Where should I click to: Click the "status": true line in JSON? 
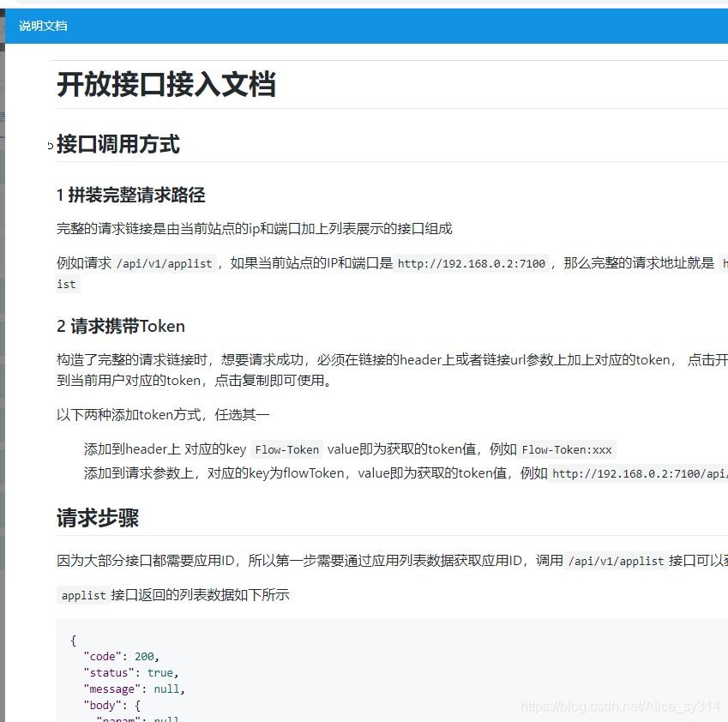click(131, 673)
